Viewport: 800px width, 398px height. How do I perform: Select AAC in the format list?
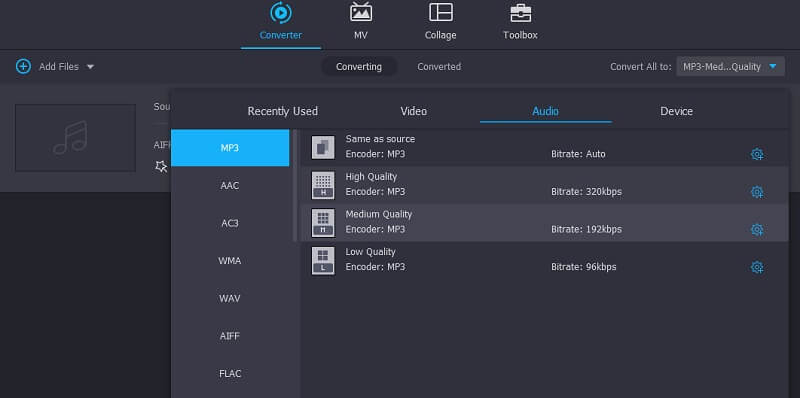pyautogui.click(x=230, y=186)
